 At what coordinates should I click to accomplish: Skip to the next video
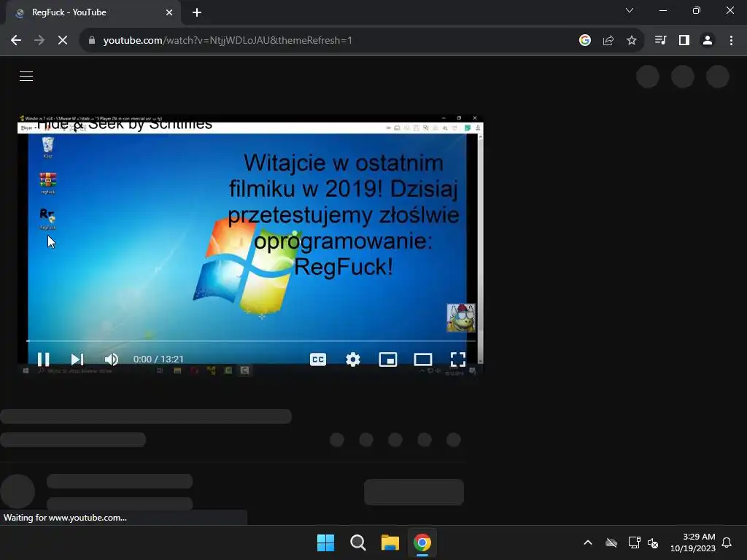(x=77, y=359)
